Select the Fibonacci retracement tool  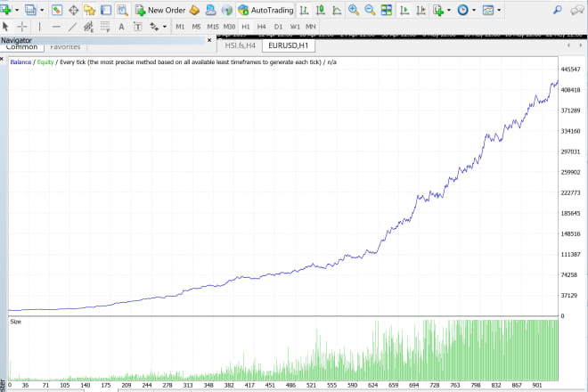(105, 27)
